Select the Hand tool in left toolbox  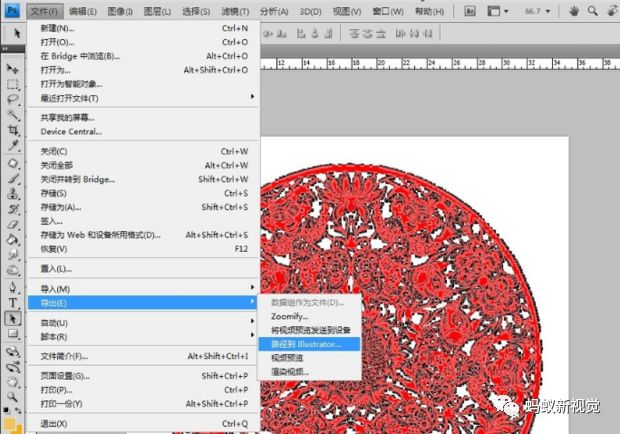pyautogui.click(x=13, y=382)
